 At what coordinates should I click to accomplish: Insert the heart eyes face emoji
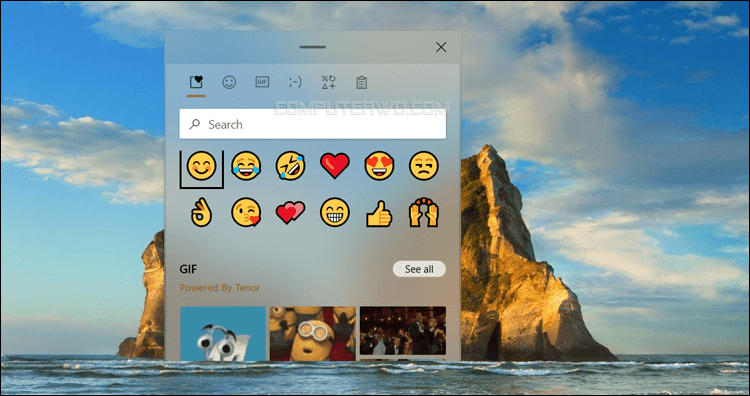coord(379,166)
